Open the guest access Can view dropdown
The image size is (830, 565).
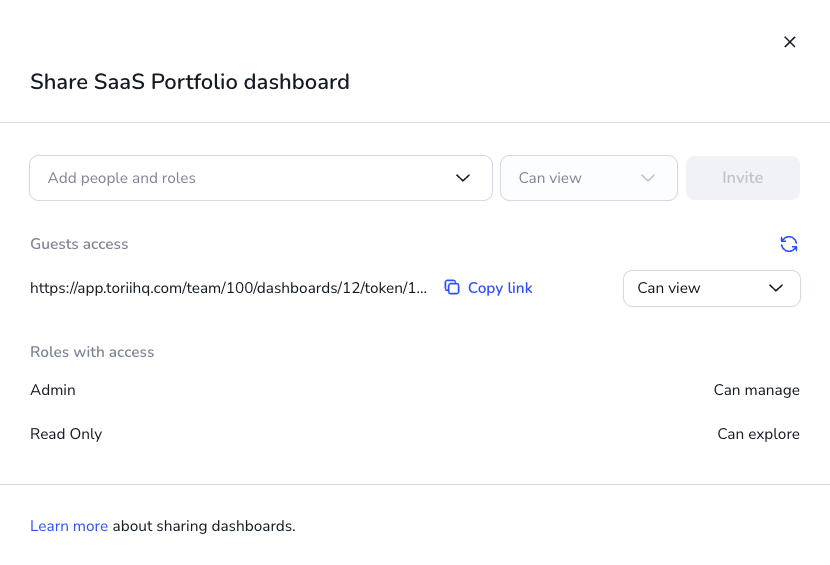pos(711,288)
